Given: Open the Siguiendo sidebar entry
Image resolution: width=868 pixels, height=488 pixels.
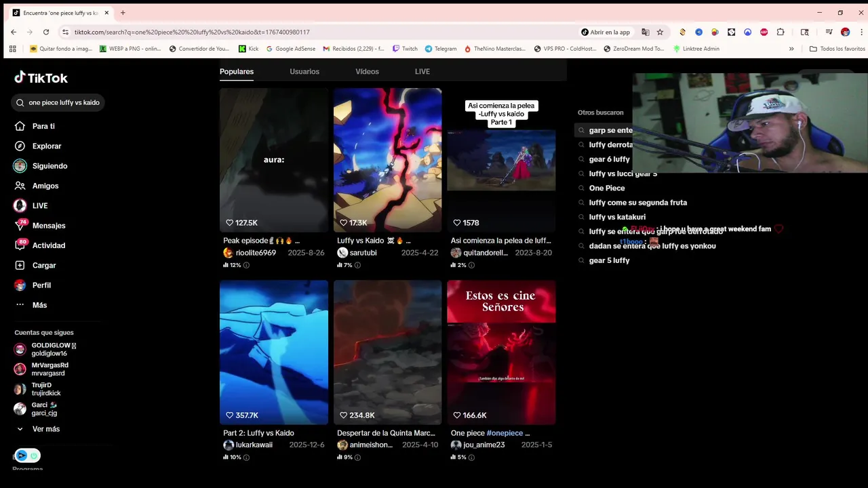Looking at the screenshot, I should pos(41,166).
